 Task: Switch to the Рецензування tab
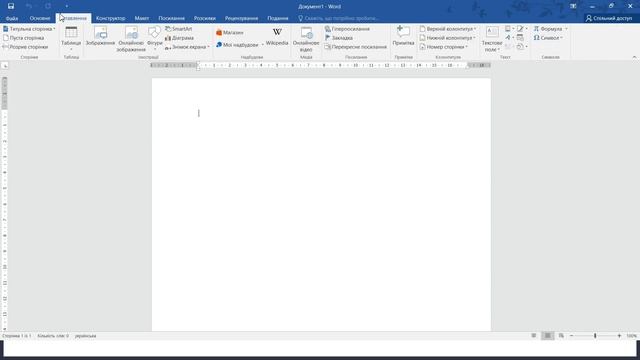pyautogui.click(x=241, y=18)
